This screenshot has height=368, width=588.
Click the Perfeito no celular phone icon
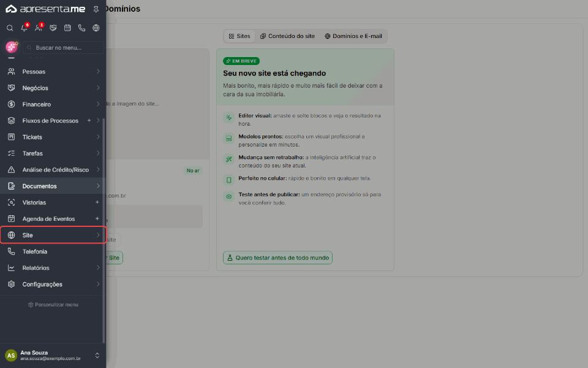[x=228, y=180]
